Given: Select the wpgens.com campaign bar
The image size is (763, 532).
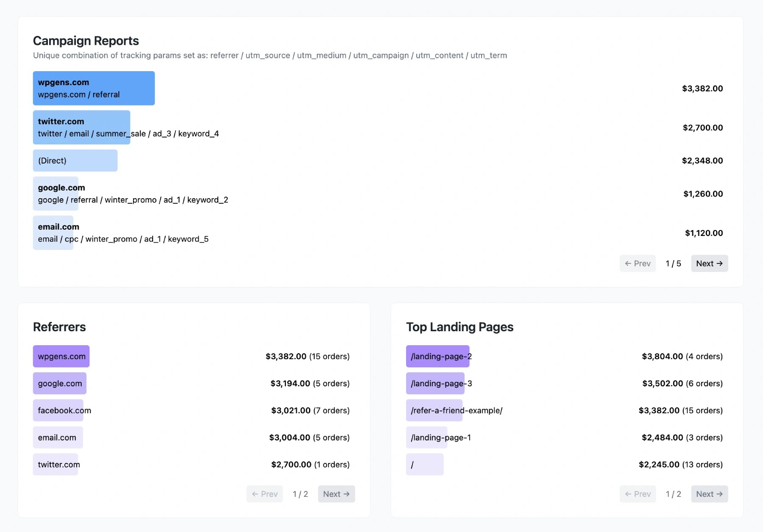Looking at the screenshot, I should pos(93,88).
